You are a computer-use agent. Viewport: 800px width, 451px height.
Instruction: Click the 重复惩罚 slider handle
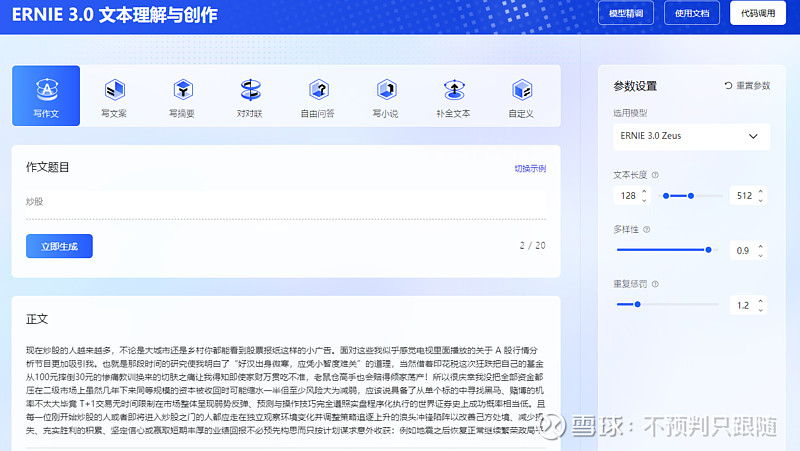click(x=637, y=305)
